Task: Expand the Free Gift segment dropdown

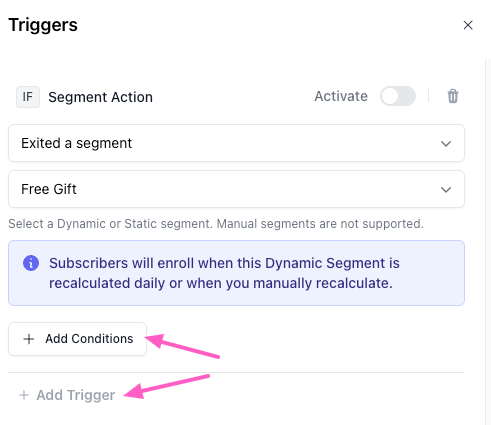Action: 236,189
